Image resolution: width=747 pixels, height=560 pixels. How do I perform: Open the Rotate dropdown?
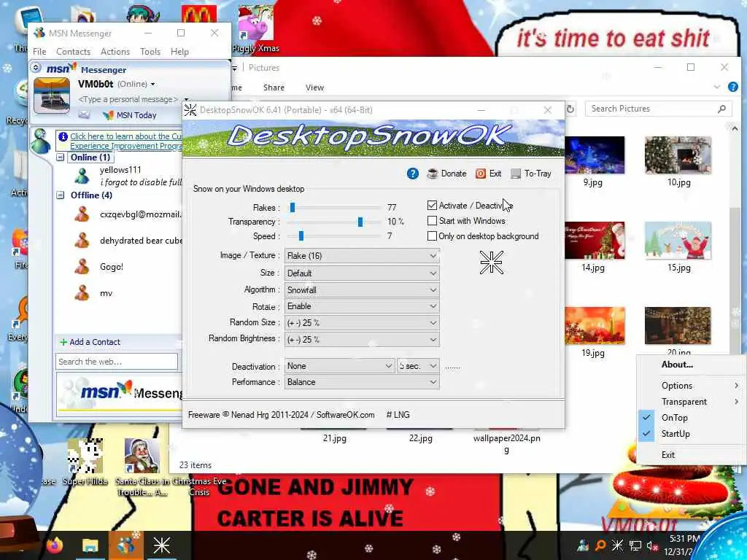(x=362, y=306)
